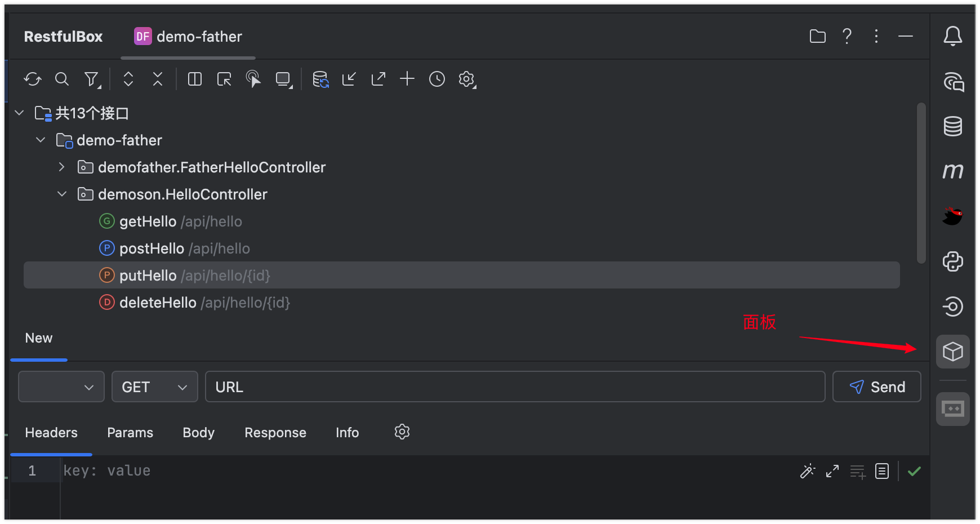Open Python sidebar icon
This screenshot has width=980, height=524.
953,261
